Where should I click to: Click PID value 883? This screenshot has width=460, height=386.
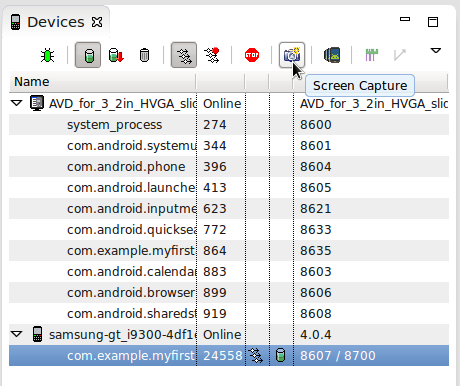coord(215,272)
